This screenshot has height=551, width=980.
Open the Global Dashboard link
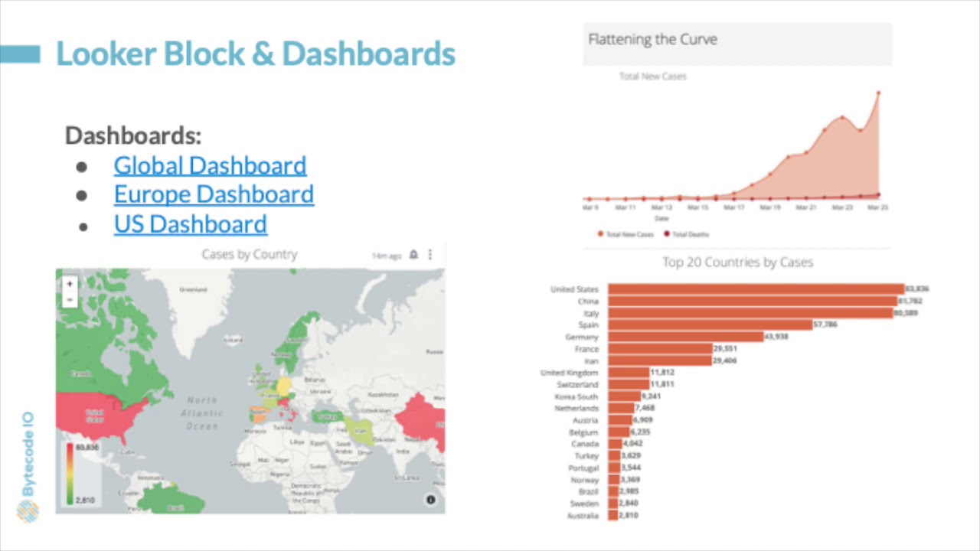[209, 165]
